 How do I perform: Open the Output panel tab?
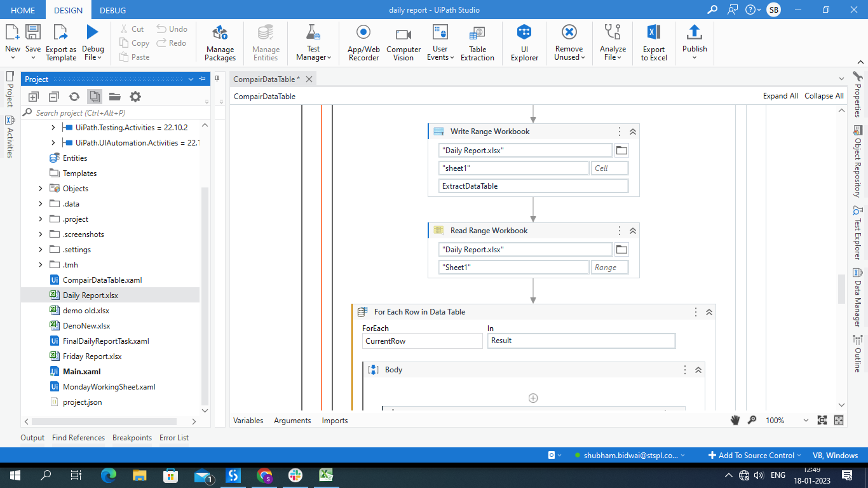click(x=32, y=438)
